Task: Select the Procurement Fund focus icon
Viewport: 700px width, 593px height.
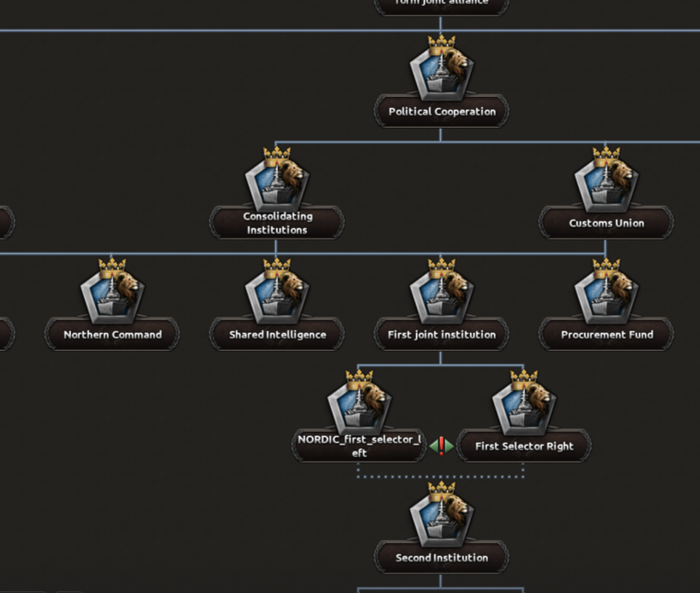Action: [x=606, y=292]
